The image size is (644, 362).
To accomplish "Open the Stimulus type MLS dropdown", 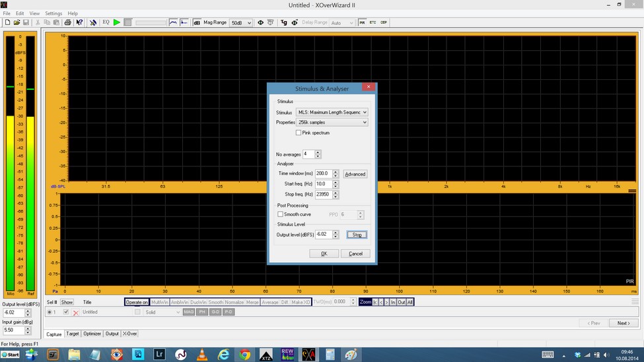I will pyautogui.click(x=332, y=112).
